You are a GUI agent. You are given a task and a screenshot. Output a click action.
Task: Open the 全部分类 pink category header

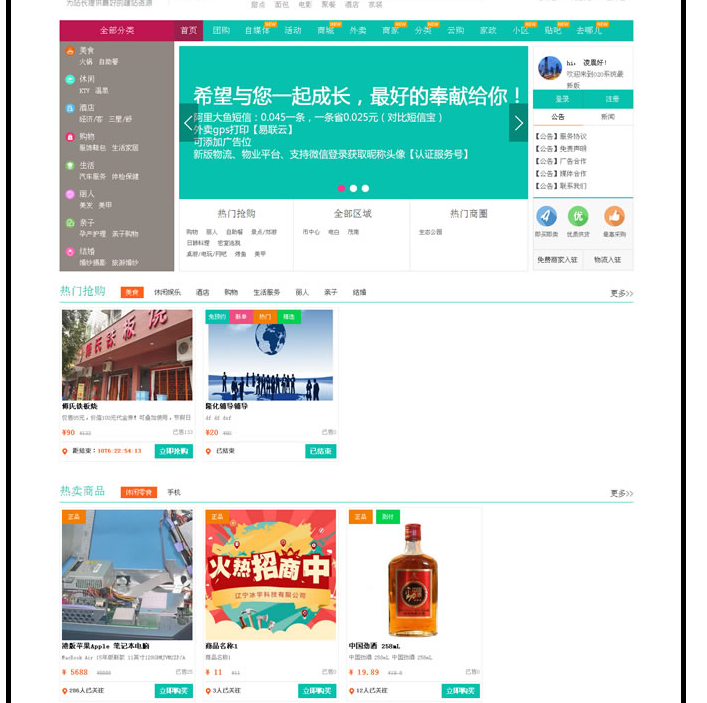pos(117,31)
